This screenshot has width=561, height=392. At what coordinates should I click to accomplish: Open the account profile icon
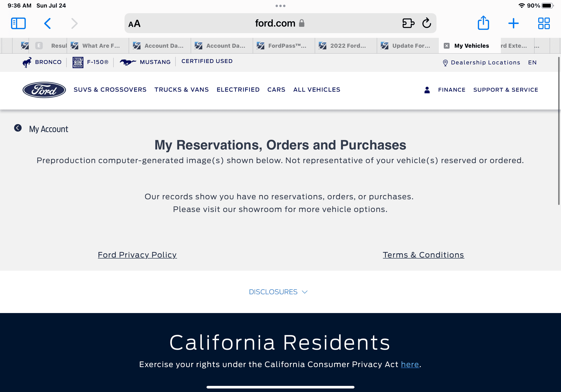[427, 90]
